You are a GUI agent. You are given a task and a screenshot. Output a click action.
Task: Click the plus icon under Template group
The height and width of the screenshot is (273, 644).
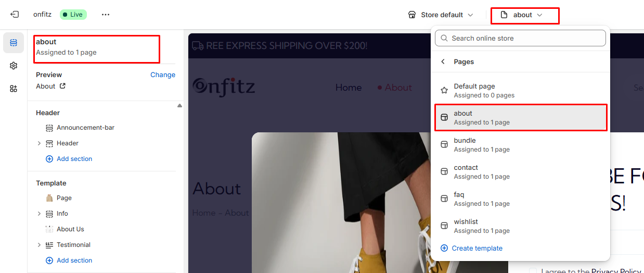49,260
